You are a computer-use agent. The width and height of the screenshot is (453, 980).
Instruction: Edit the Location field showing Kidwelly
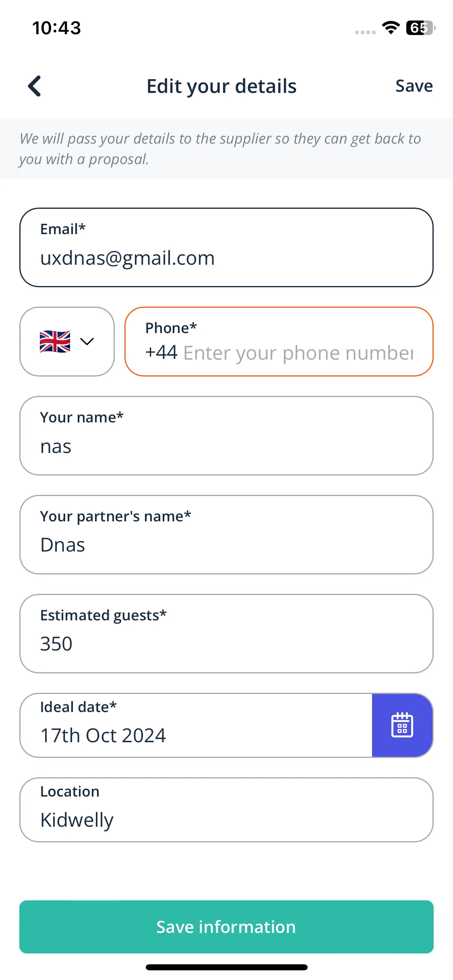226,809
